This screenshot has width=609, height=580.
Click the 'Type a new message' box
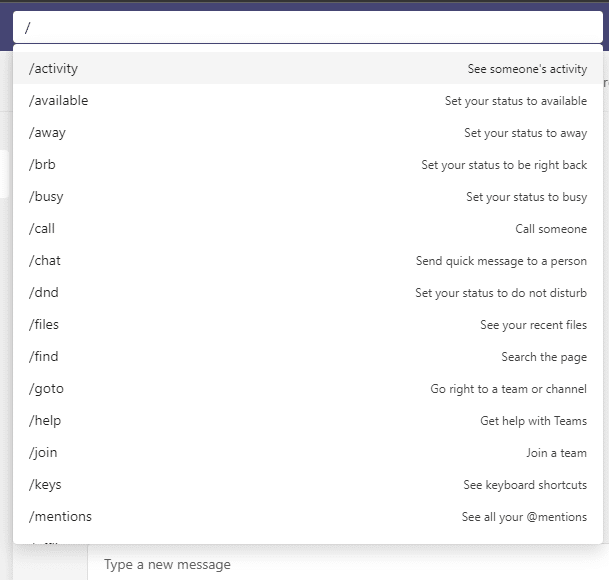348,564
